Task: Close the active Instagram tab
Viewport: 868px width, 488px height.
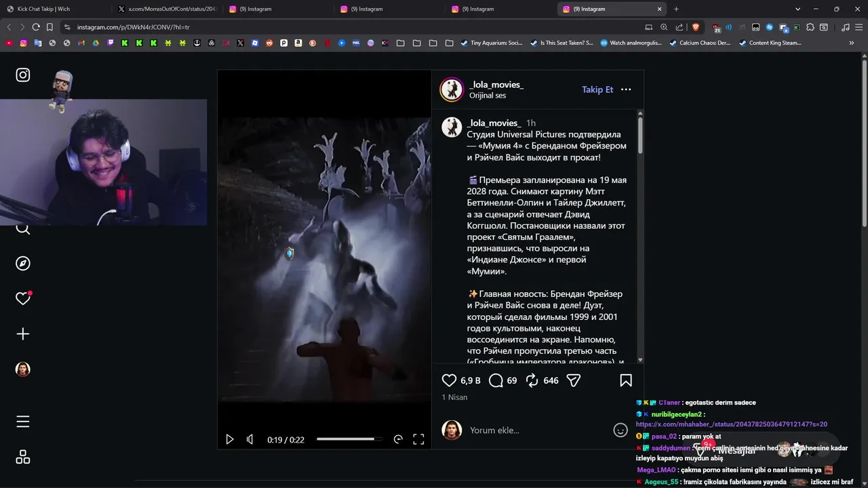Action: [x=660, y=9]
